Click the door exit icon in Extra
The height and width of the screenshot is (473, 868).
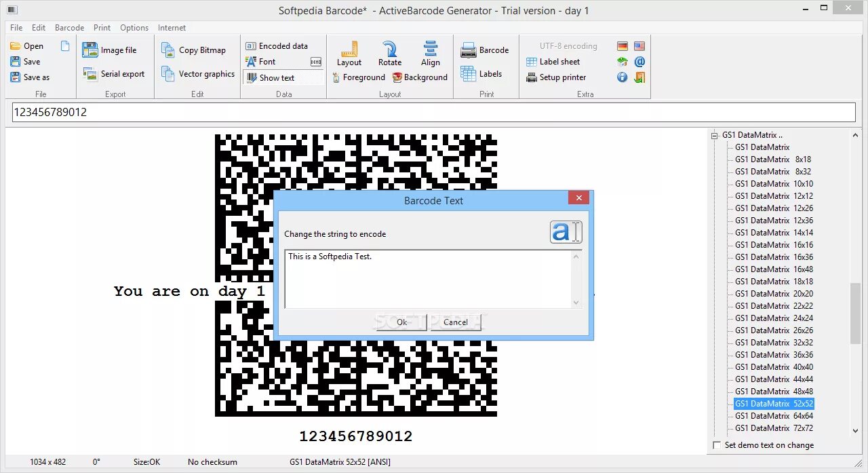click(x=639, y=77)
